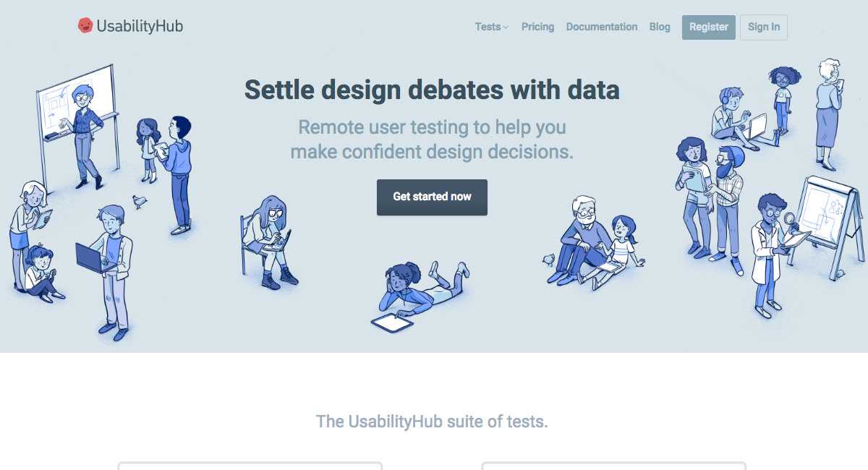Click the small bird near the whiteboard group
868x470 pixels.
140,201
